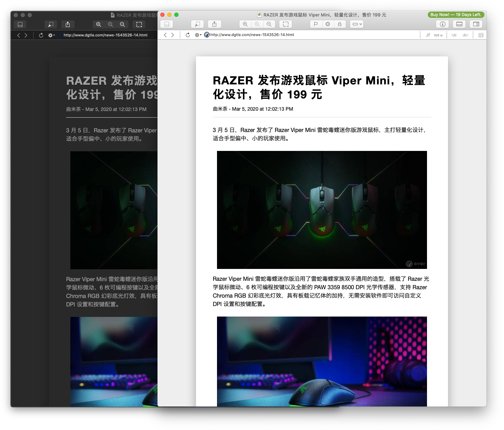Click the lock icon in the light window toolbar
Screen dimensions: 504x430
click(x=339, y=24)
